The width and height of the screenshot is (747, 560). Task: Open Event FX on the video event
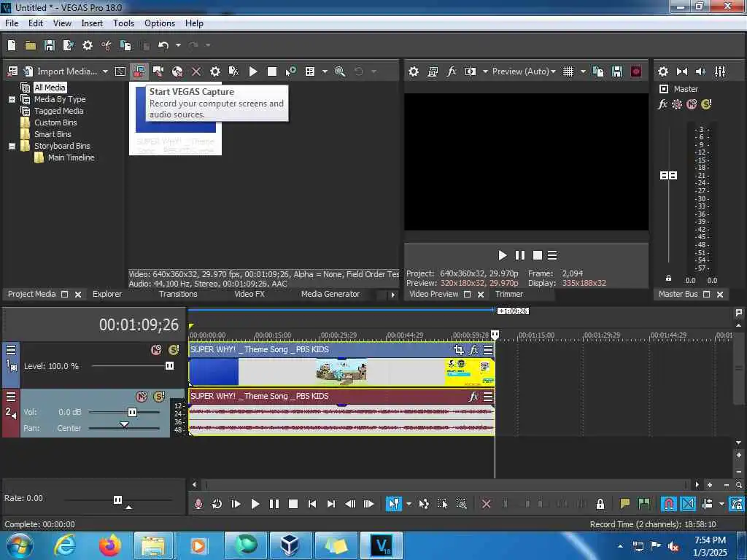tap(473, 350)
